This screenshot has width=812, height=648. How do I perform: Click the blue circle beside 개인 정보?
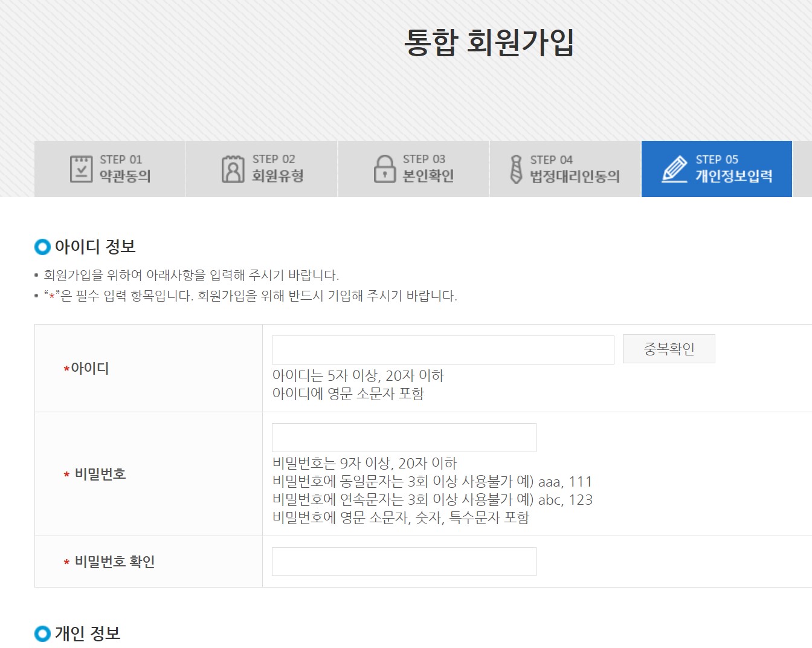click(42, 633)
